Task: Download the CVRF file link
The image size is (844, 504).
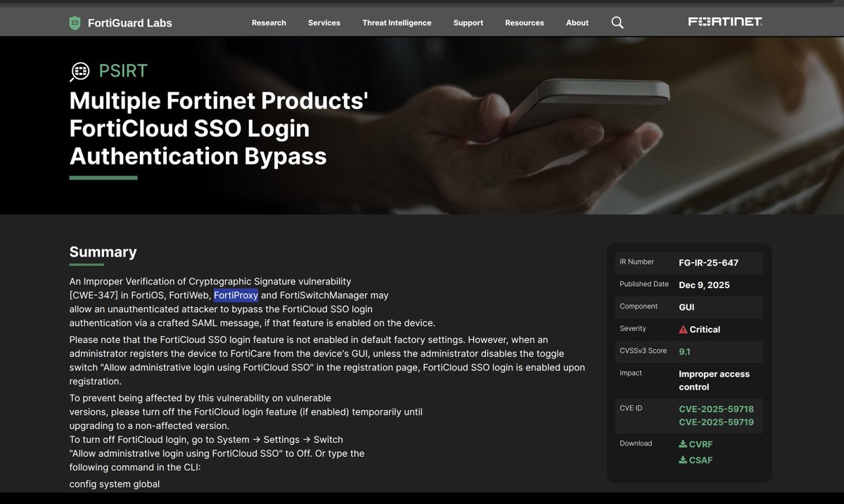Action: (x=696, y=444)
